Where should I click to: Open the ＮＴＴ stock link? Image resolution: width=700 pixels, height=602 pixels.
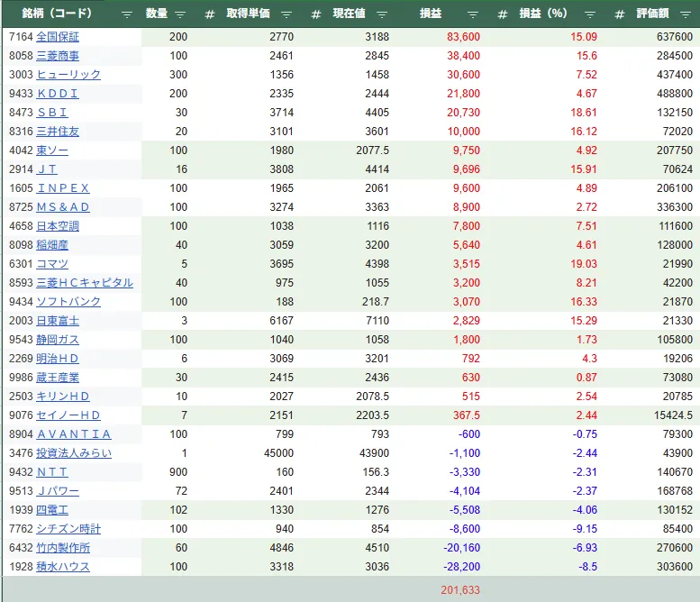coord(52,472)
